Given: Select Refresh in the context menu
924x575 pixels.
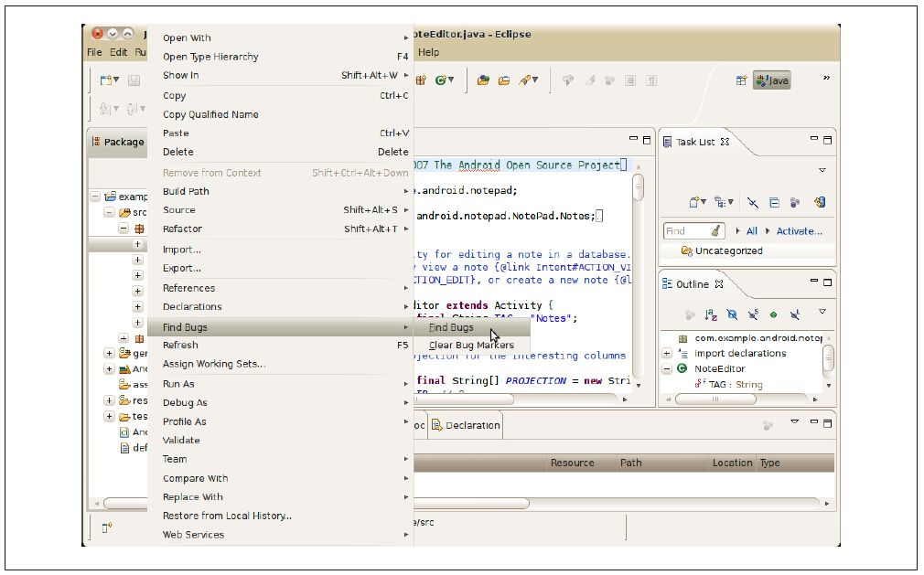Looking at the screenshot, I should [x=281, y=345].
